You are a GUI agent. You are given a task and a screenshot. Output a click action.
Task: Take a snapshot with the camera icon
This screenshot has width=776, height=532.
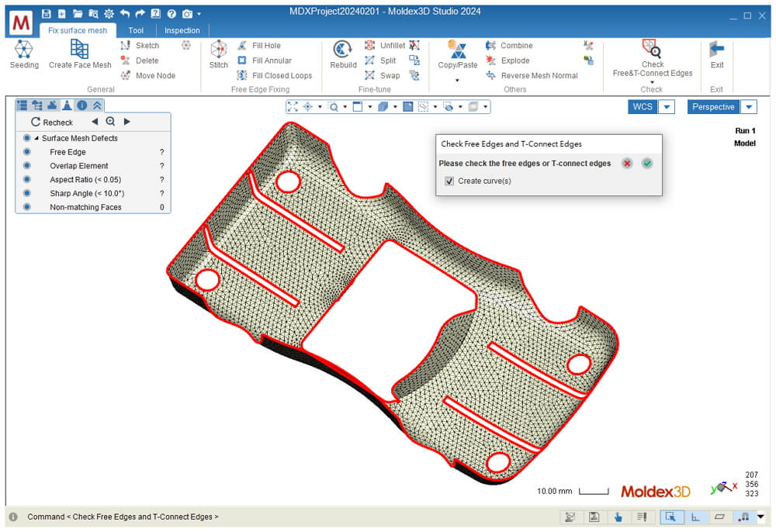187,14
